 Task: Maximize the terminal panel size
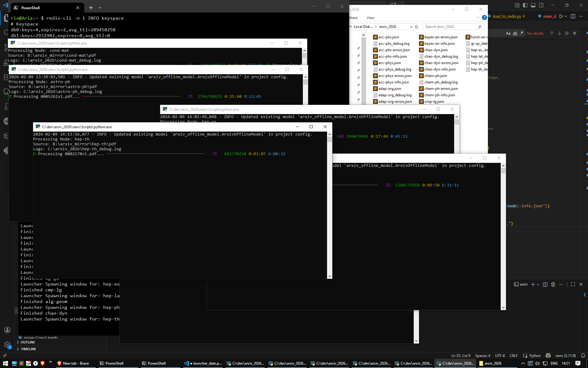click(x=573, y=284)
